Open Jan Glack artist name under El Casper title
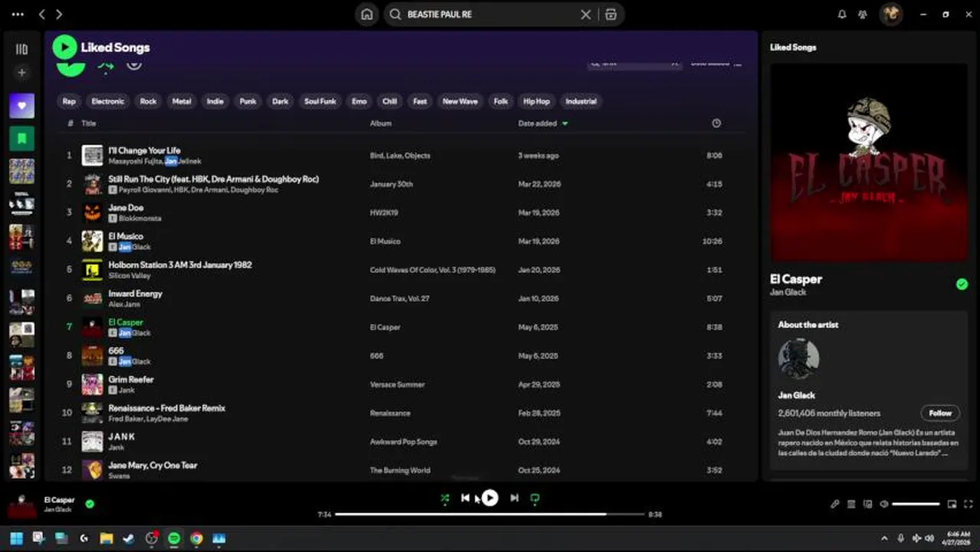The height and width of the screenshot is (552, 980). (x=788, y=293)
